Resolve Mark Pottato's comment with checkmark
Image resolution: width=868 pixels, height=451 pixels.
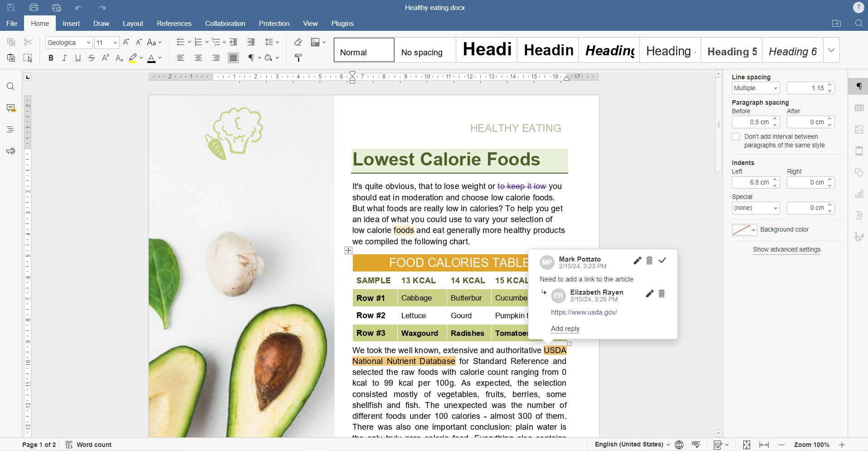[x=662, y=260]
